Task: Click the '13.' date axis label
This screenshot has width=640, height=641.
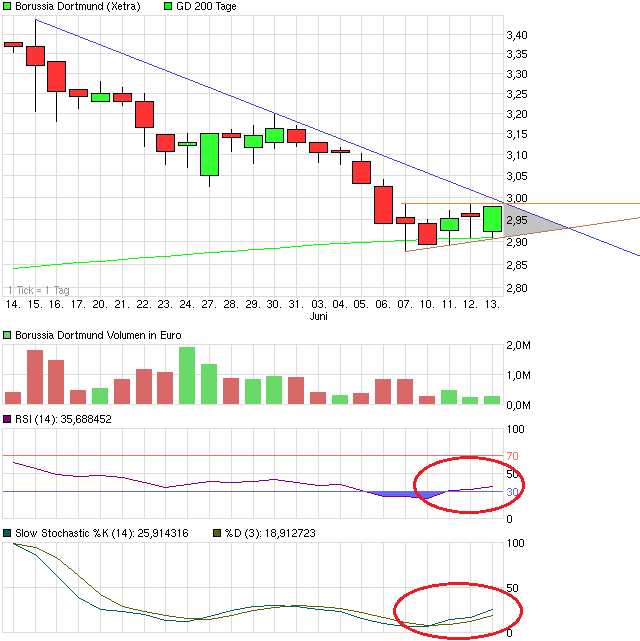Action: pos(492,304)
